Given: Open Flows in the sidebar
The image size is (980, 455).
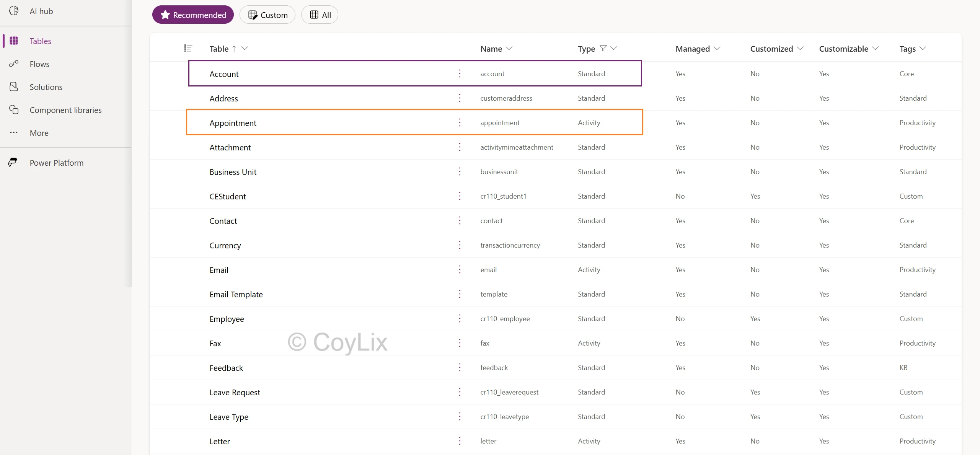Looking at the screenshot, I should point(39,64).
